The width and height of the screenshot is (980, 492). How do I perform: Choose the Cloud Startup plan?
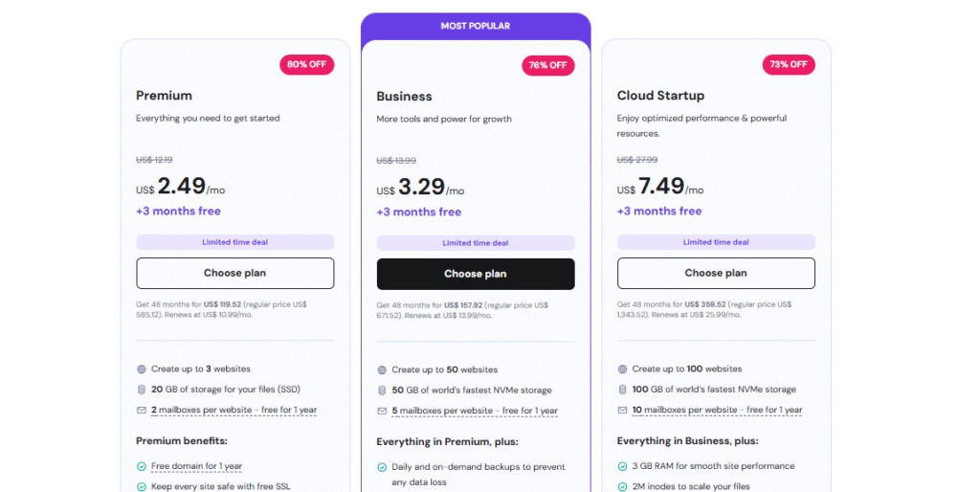click(x=716, y=273)
